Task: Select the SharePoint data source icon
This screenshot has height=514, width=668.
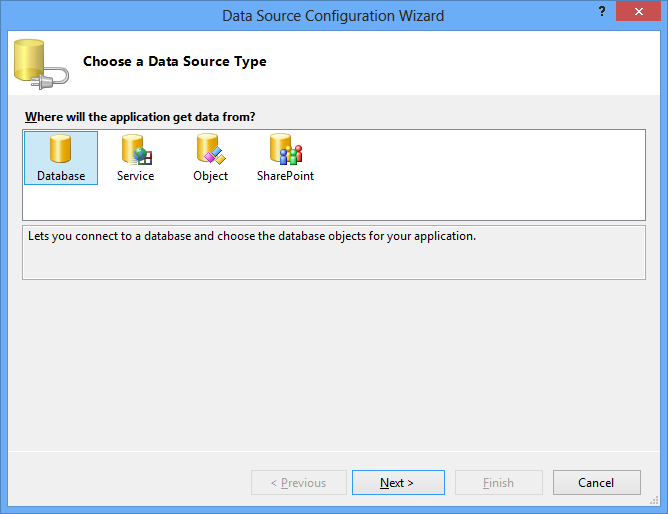Action: pos(285,150)
